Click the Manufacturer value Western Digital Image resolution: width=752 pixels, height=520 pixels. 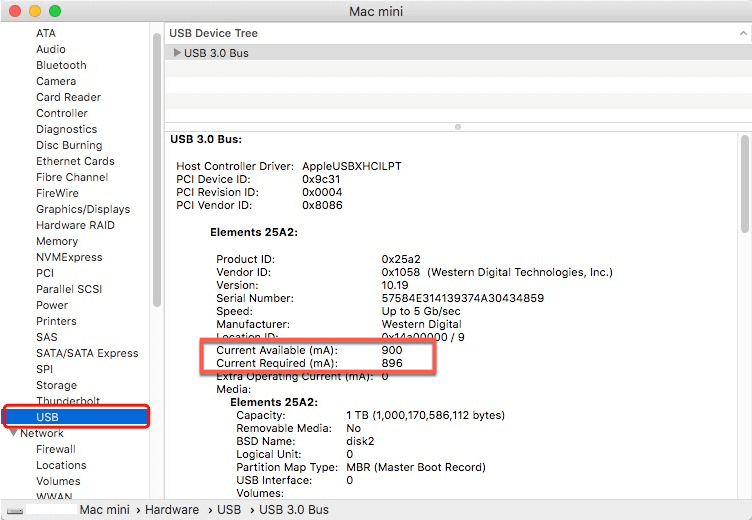click(422, 324)
